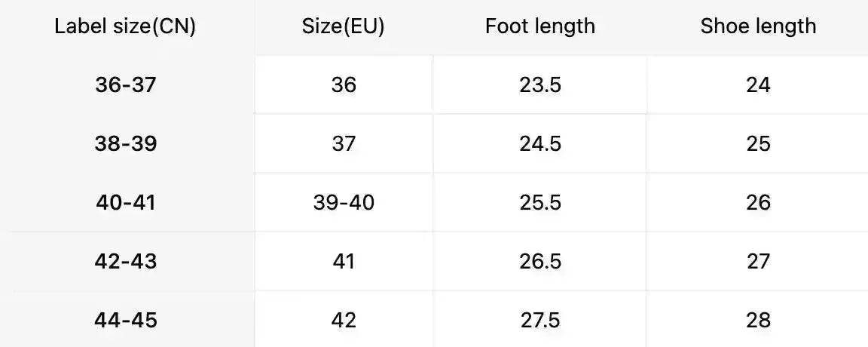Click the 44-45 label size cell

[126, 320]
